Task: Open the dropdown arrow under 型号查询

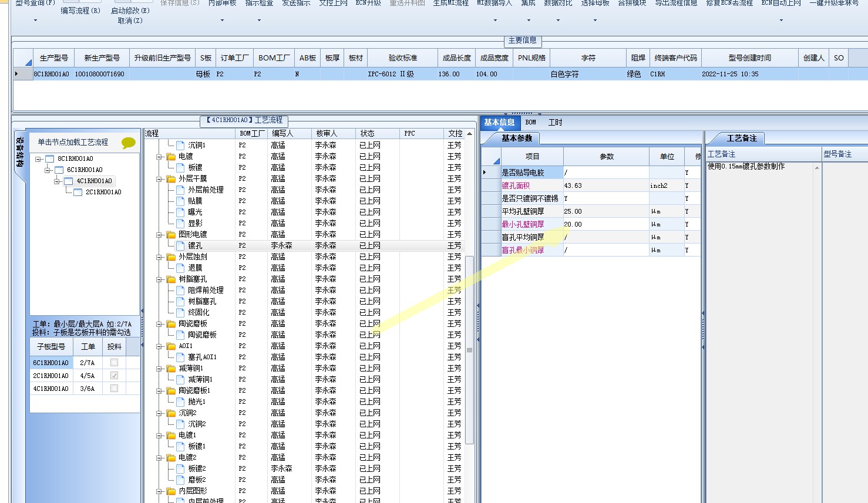Action: [35, 21]
